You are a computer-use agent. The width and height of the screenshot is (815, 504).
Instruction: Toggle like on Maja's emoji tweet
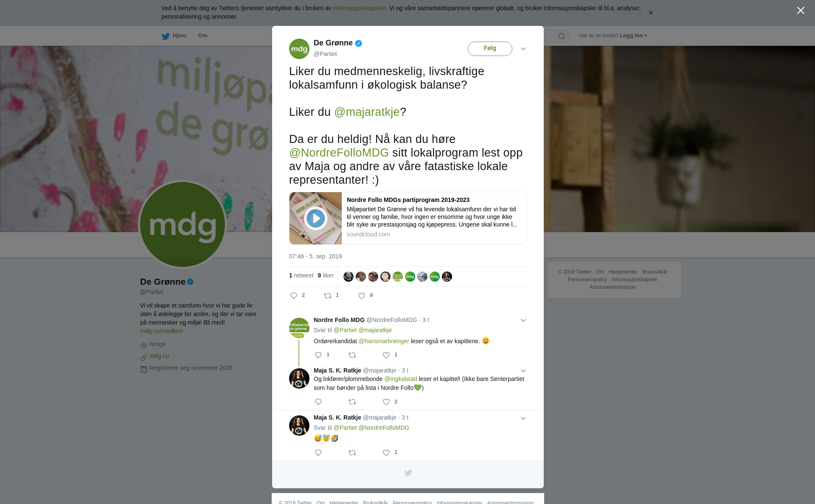point(386,453)
